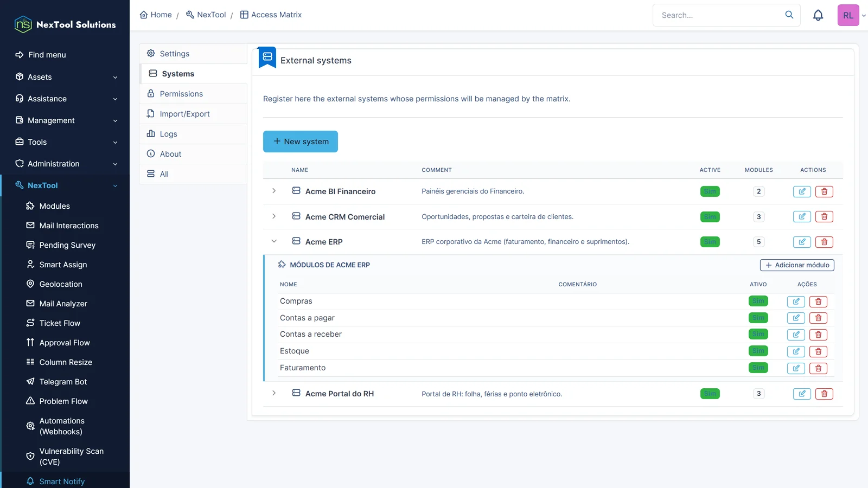Delete the Acme ERP system
868x488 pixels.
tap(824, 242)
